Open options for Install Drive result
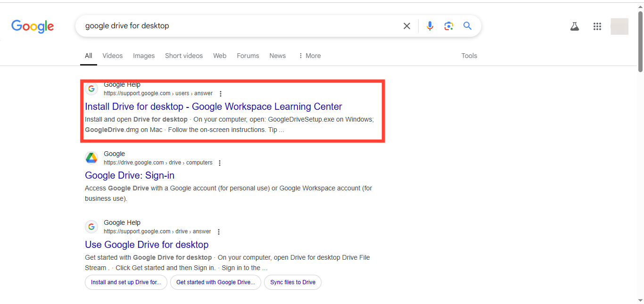Viewport: 644px width, 304px height. (x=220, y=94)
